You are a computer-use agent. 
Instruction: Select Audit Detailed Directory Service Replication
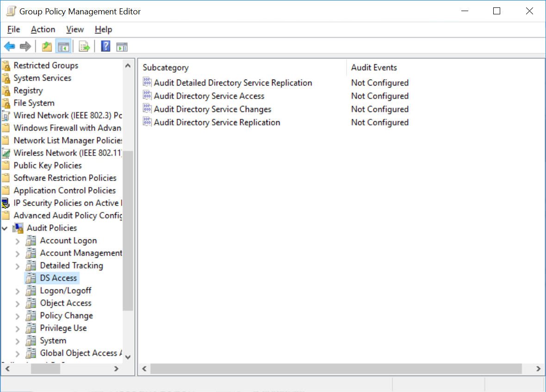[233, 82]
